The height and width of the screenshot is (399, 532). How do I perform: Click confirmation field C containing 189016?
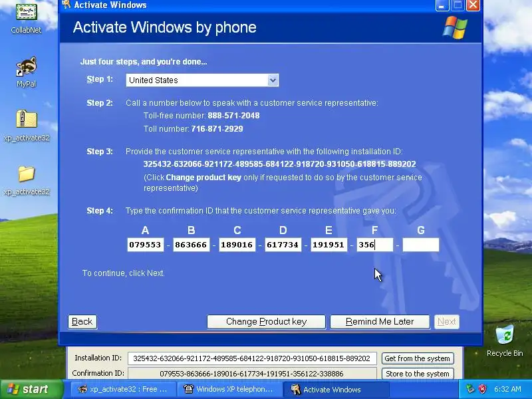point(237,245)
